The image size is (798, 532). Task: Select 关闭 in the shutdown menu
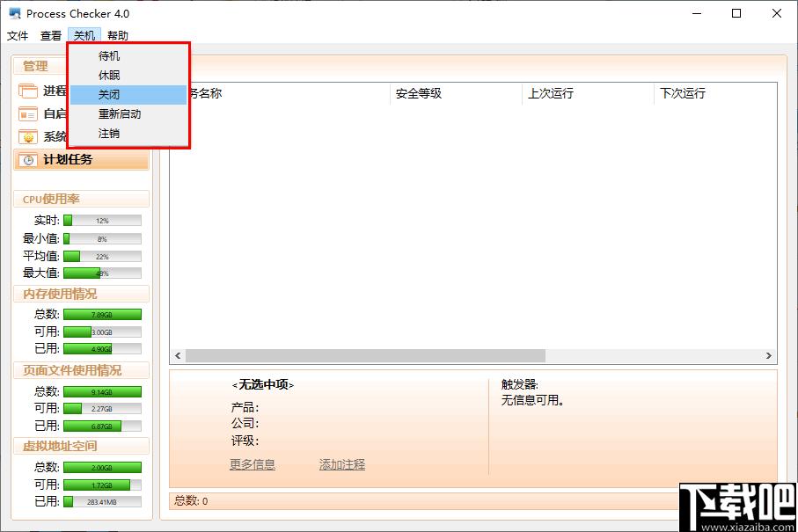(128, 95)
